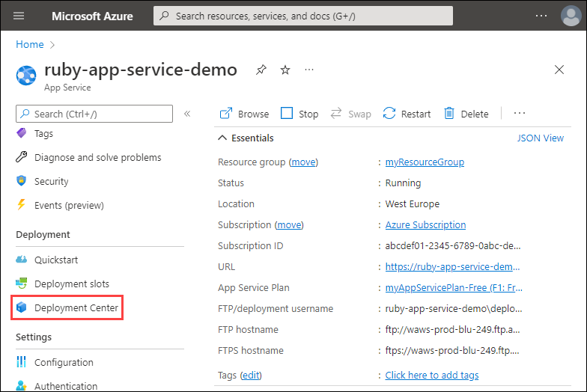Click here to add tags link
Image resolution: width=587 pixels, height=392 pixels.
pyautogui.click(x=431, y=375)
